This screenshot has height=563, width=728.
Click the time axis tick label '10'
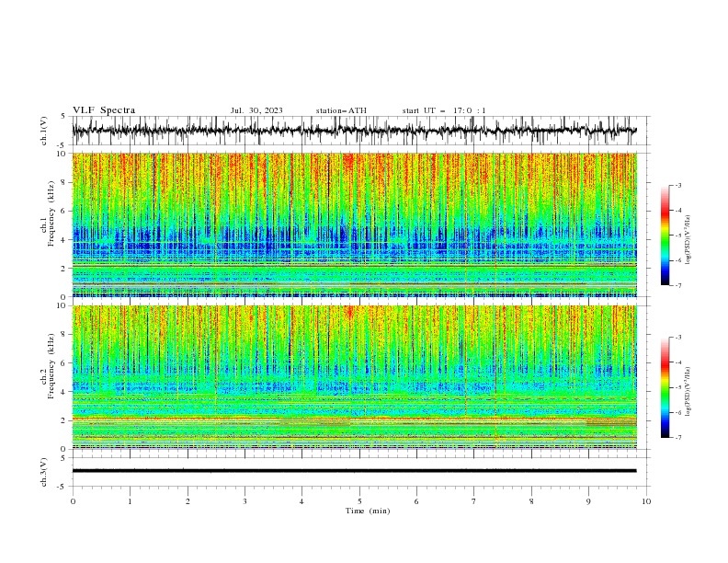tap(646, 501)
